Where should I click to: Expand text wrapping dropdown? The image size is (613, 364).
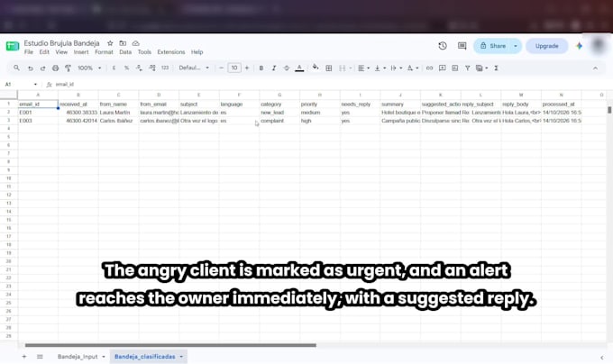401,68
